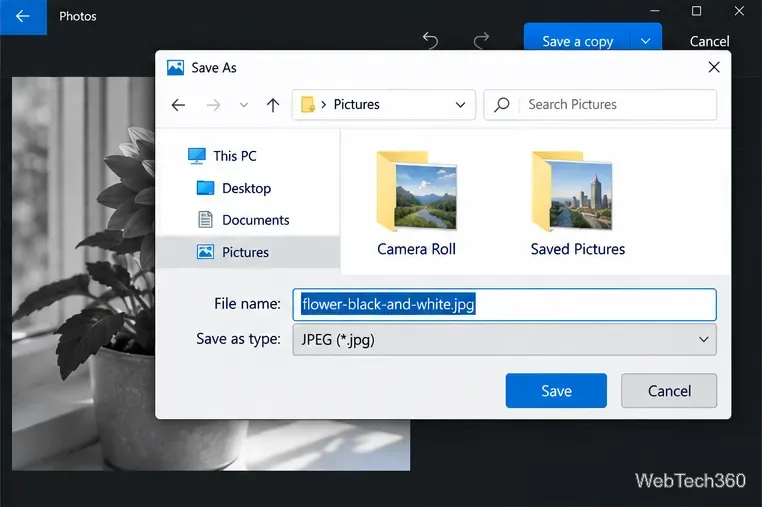
Task: Close the Save As dialog
Action: tap(714, 67)
